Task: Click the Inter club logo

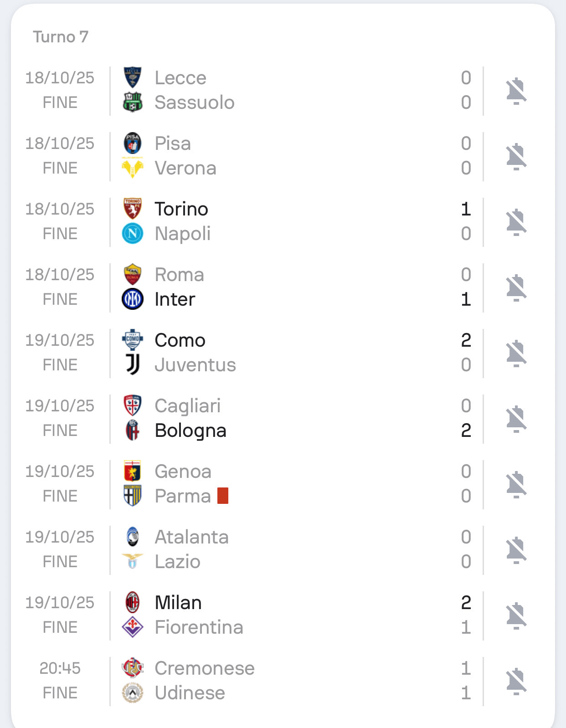Action: pyautogui.click(x=133, y=299)
